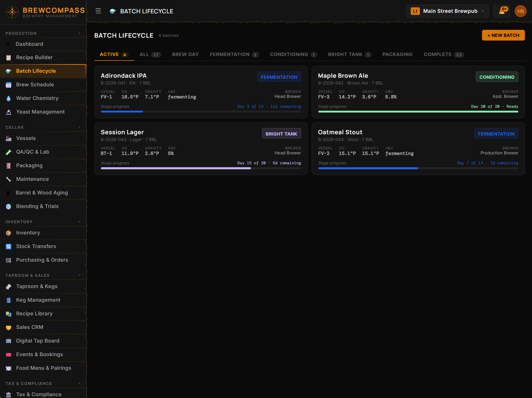Switch to the Fermentation tab

click(234, 54)
